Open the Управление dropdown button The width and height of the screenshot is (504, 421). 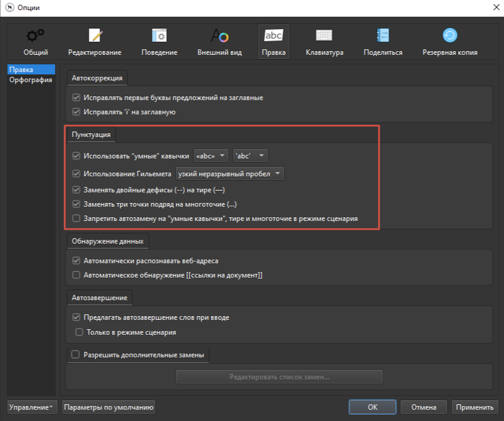pos(32,407)
